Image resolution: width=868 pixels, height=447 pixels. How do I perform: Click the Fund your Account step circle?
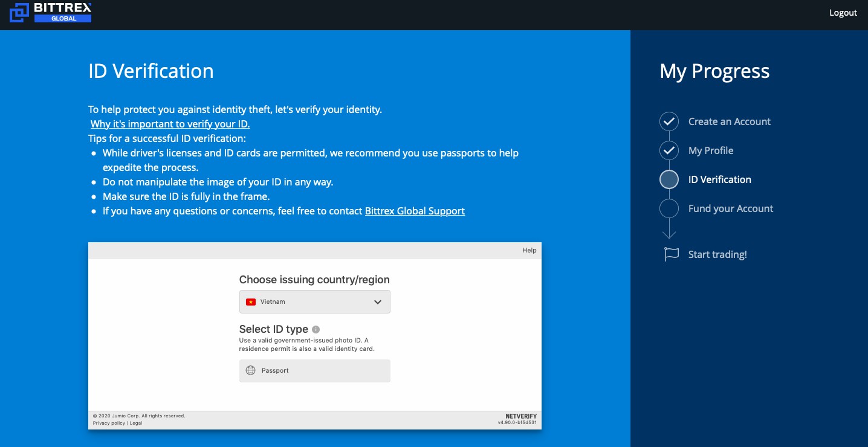tap(669, 208)
